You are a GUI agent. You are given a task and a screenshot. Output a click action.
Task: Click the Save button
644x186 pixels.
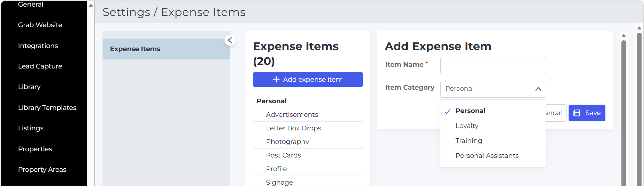coord(587,113)
